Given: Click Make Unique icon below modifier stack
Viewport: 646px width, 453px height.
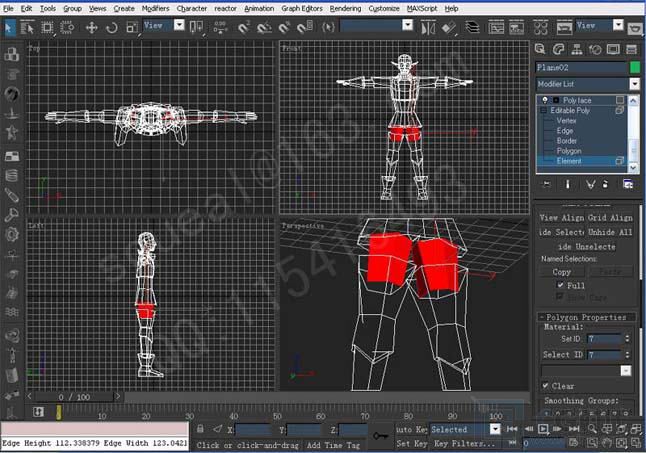Looking at the screenshot, I should pos(590,184).
